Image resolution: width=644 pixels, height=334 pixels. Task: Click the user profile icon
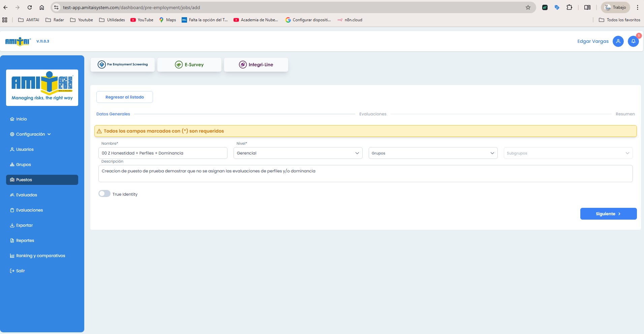click(x=618, y=41)
